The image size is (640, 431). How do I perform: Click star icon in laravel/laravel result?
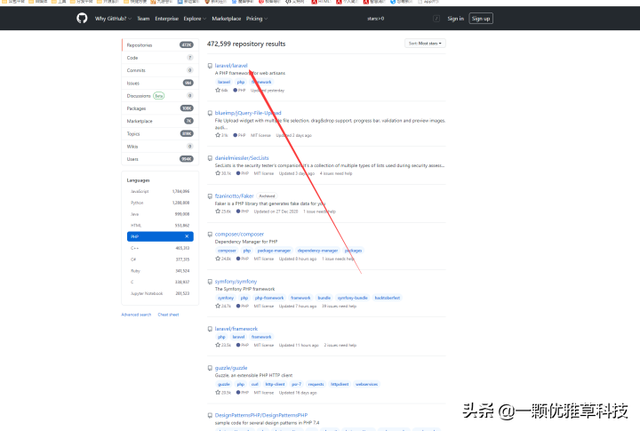coord(218,90)
